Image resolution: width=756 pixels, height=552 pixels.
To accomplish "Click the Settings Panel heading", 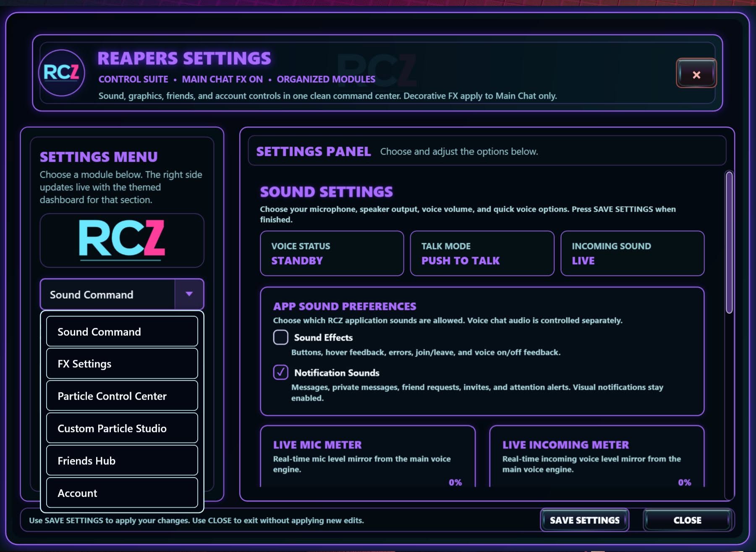I will 314,151.
